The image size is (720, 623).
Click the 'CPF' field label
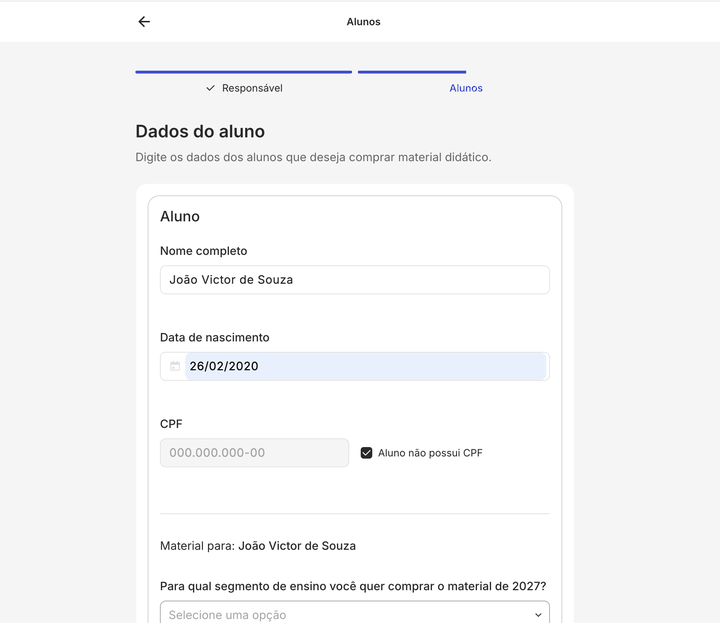(171, 424)
